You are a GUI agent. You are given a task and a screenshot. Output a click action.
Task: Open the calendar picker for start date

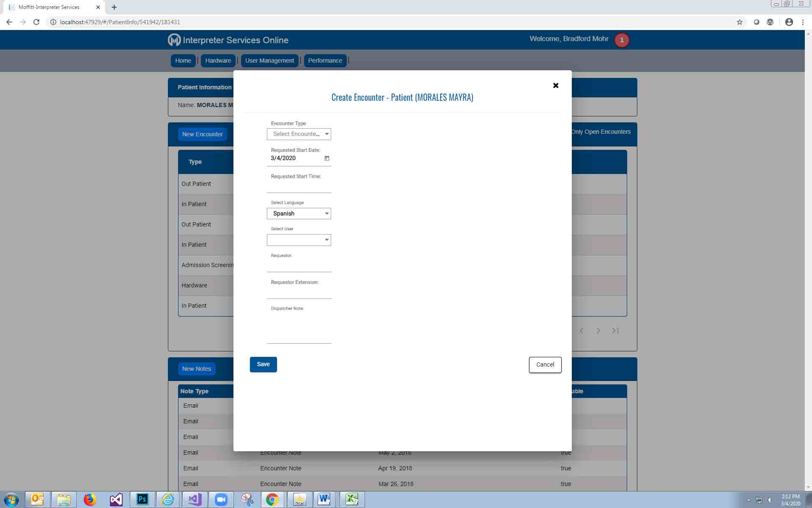(326, 158)
